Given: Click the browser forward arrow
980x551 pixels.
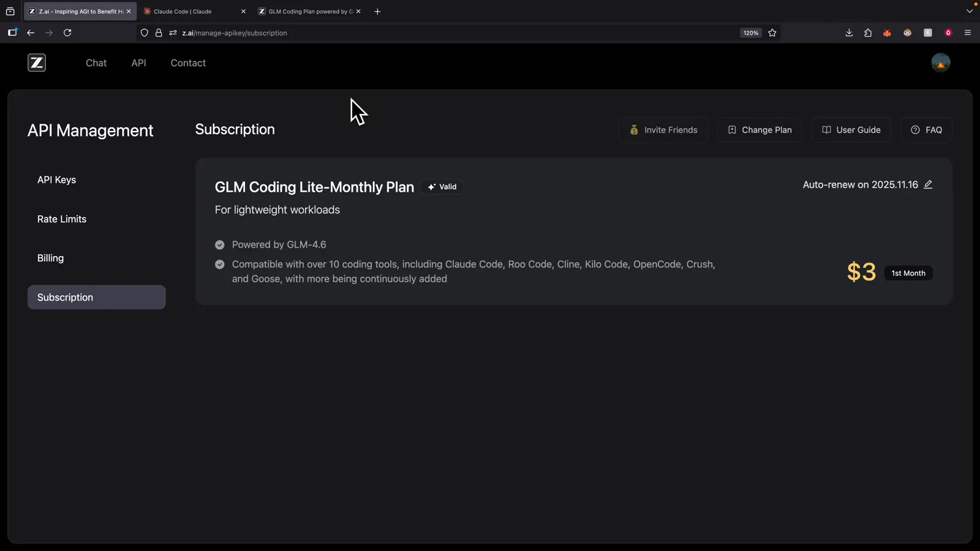Looking at the screenshot, I should tap(49, 33).
